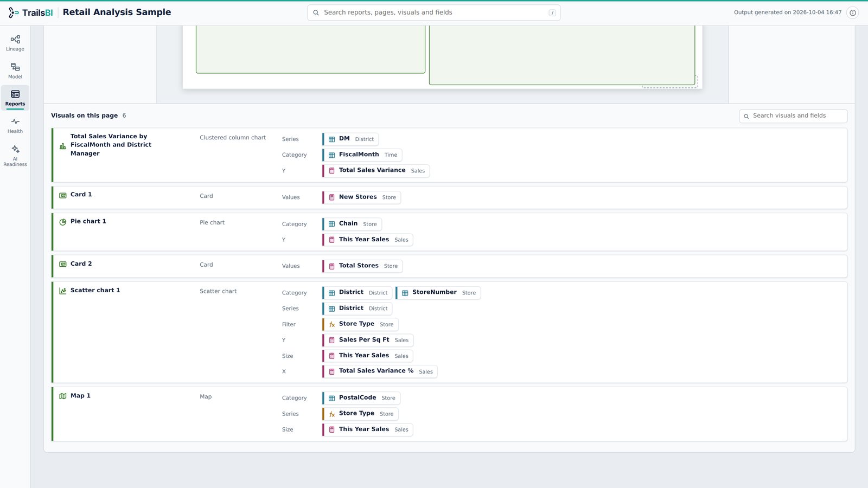Screen dimensions: 868x488
Task: Click the info icon beside output timestamp
Action: (853, 12)
